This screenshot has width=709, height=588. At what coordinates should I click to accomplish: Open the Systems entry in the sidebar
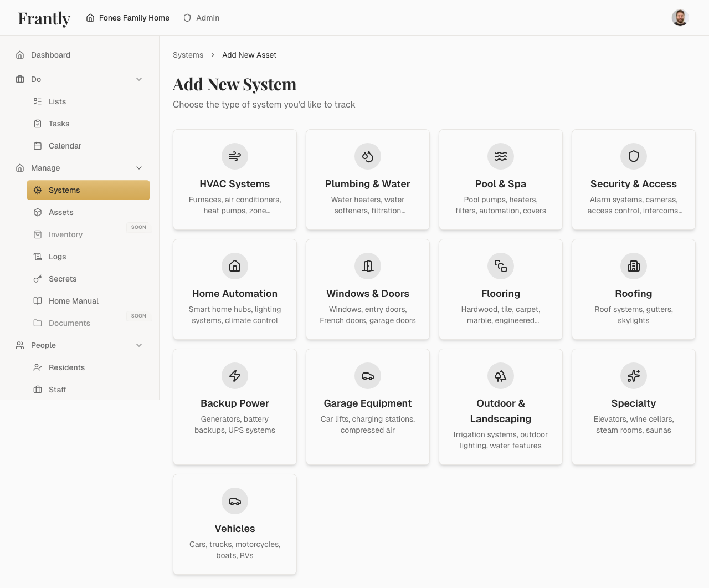click(65, 190)
